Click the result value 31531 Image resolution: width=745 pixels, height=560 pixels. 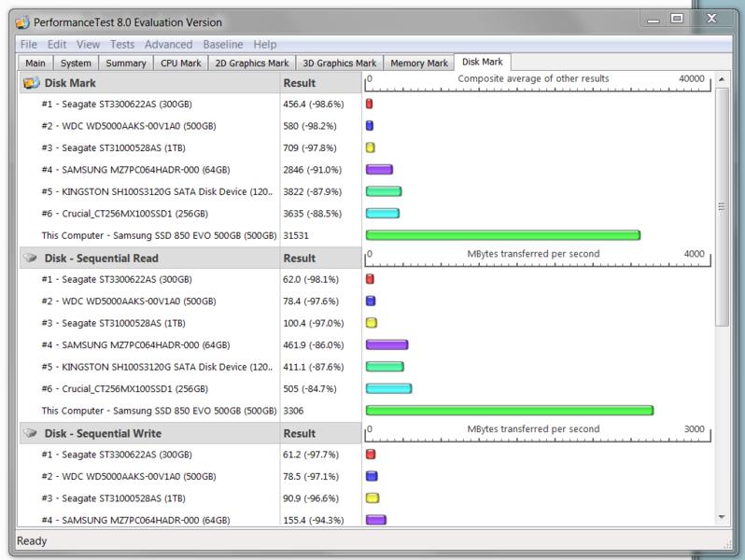click(296, 235)
